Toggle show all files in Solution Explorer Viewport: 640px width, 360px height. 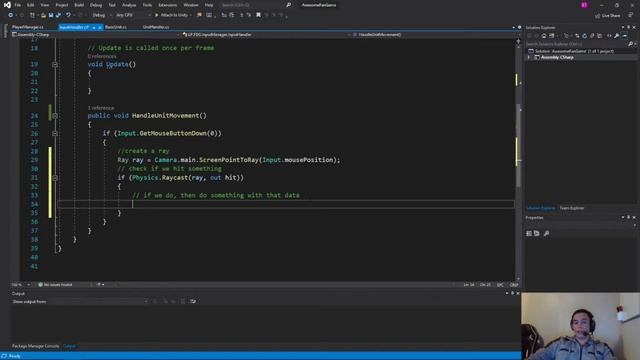[x=600, y=36]
